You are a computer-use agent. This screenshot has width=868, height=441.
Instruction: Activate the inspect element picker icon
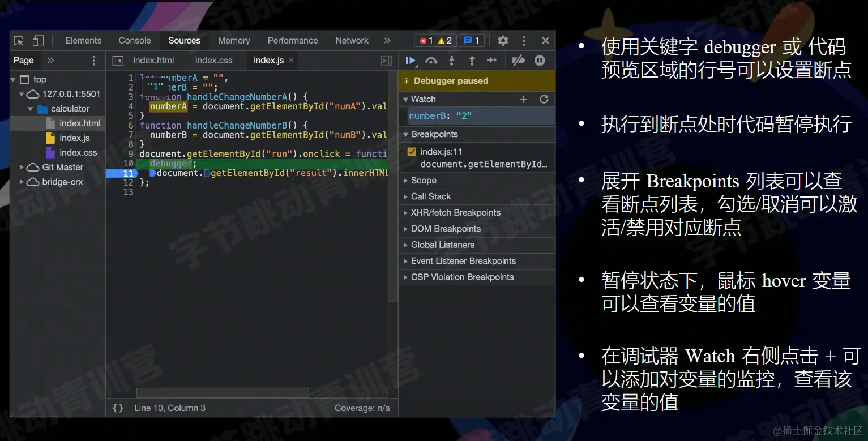click(19, 41)
